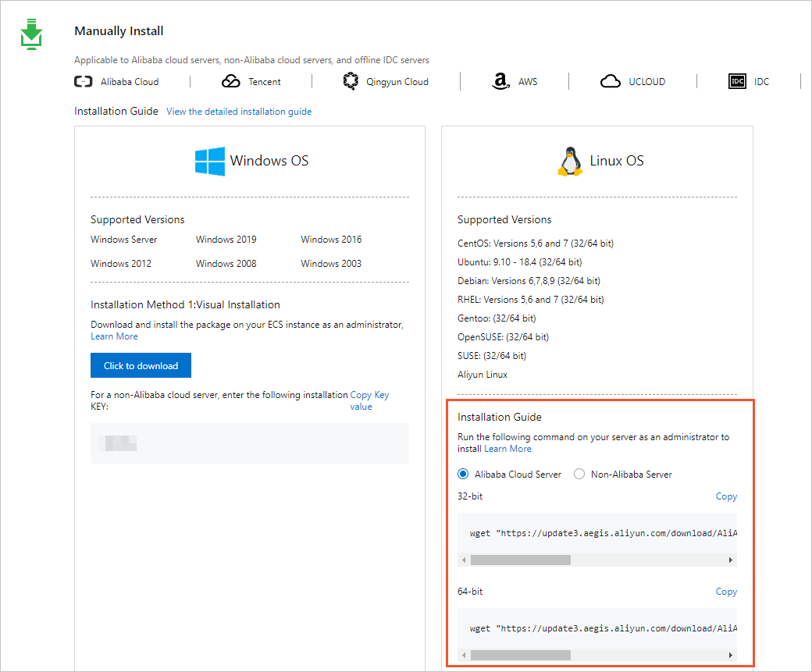
Task: Click the 32-bit wget command text
Action: (x=604, y=533)
